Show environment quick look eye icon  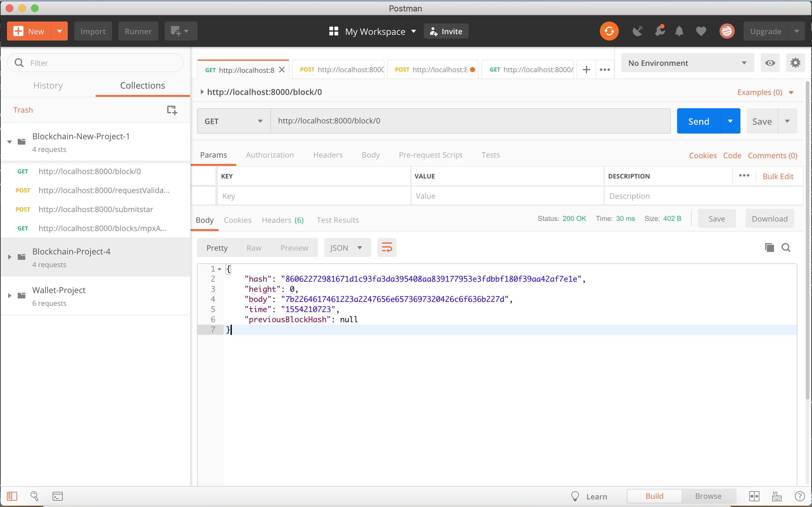(770, 63)
